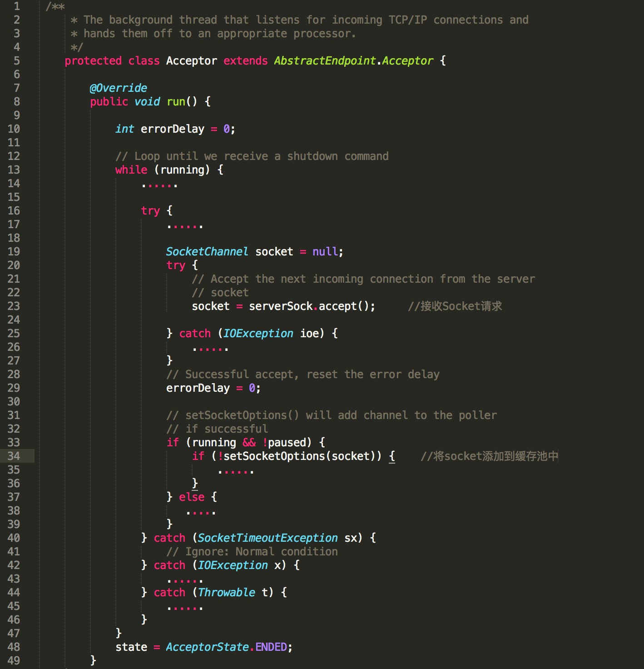644x669 pixels.
Task: Click line number 5 in the gutter
Action: (x=17, y=60)
